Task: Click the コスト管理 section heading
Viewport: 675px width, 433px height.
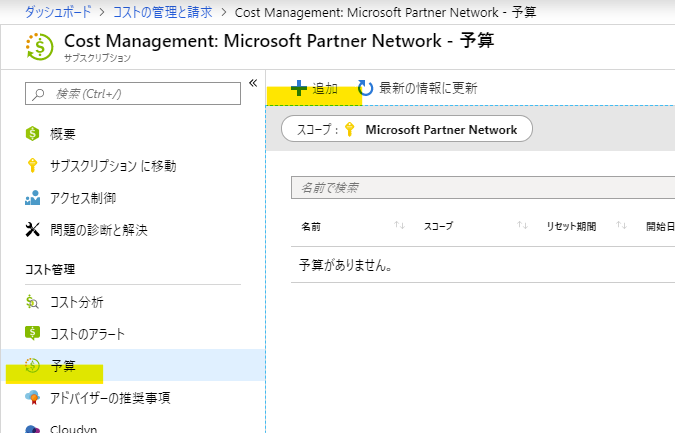Action: pyautogui.click(x=50, y=269)
